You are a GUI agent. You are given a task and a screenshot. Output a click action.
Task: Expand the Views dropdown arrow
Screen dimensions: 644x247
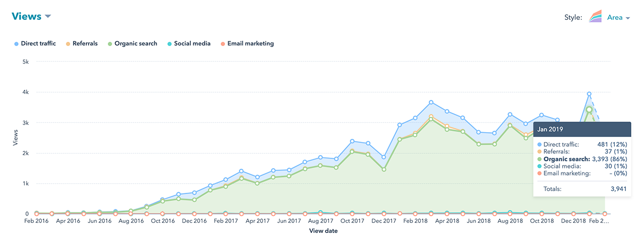click(x=48, y=17)
